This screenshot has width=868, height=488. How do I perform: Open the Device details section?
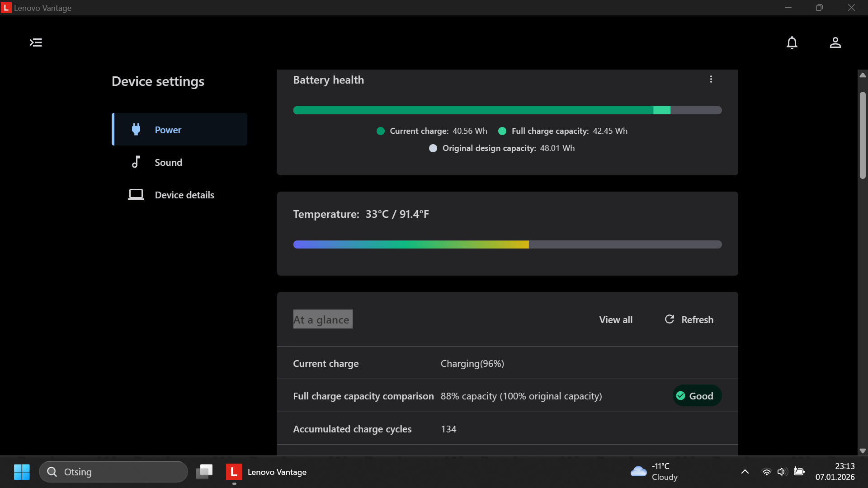[x=184, y=195]
